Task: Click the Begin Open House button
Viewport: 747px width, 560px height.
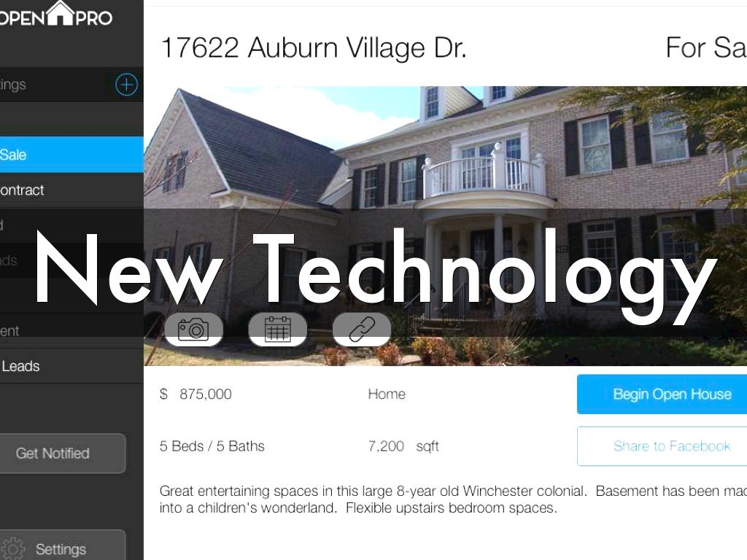Action: pos(662,394)
